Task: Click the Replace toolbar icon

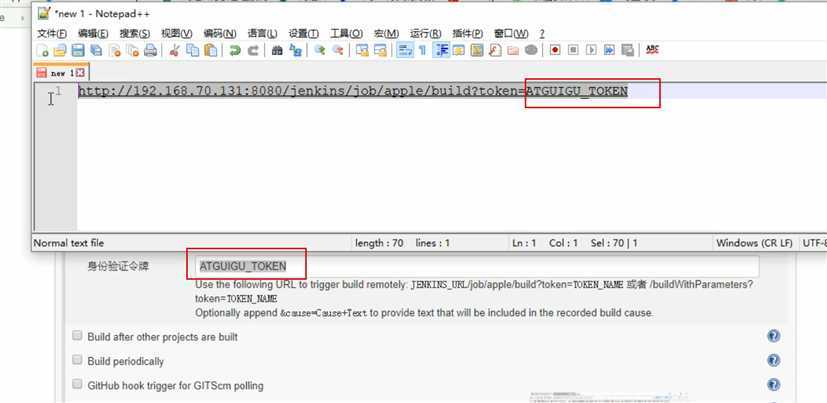Action: [296, 51]
